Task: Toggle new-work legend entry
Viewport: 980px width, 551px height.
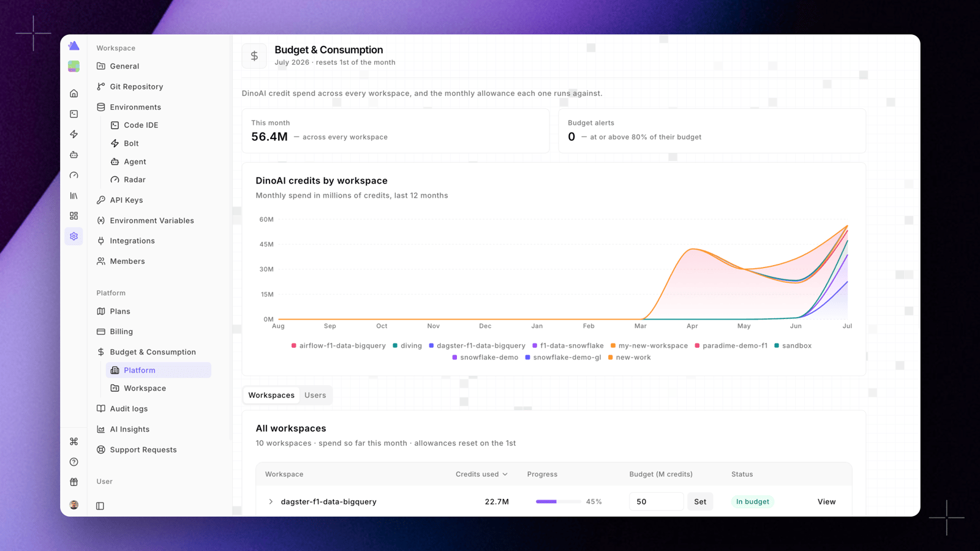Action: point(629,358)
